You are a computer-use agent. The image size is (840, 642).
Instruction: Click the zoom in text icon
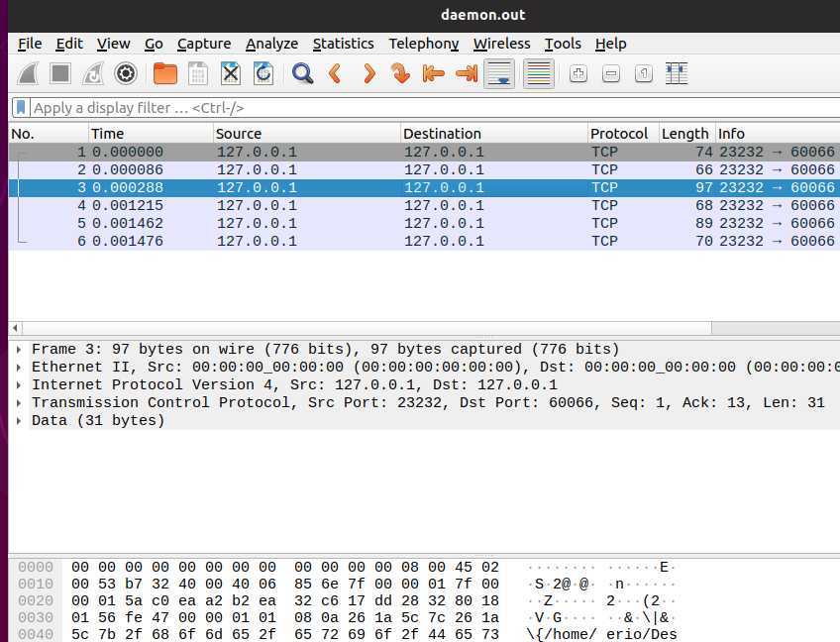click(578, 73)
